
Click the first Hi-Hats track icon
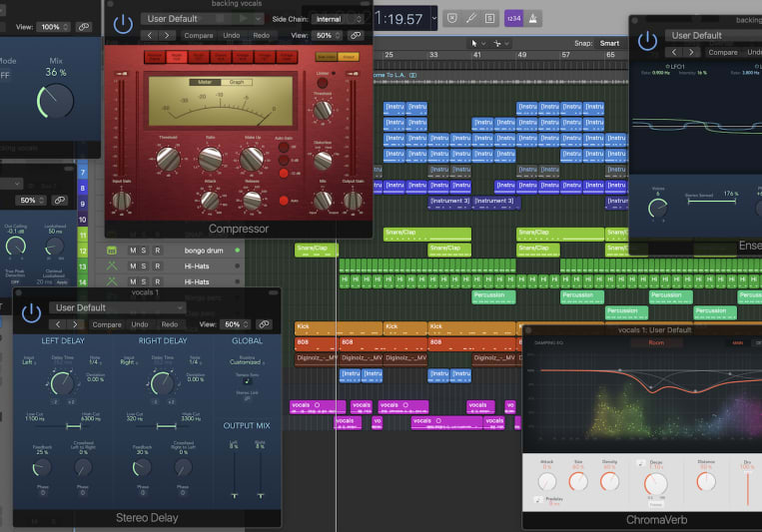(x=112, y=266)
